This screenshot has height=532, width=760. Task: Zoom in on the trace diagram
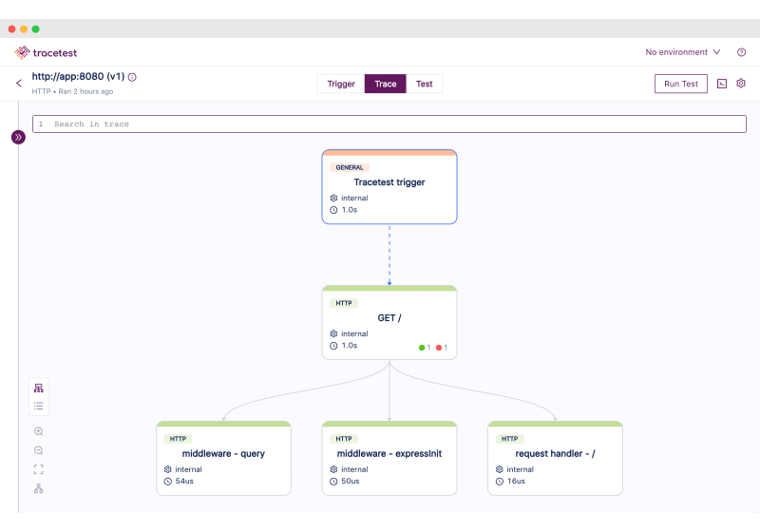(39, 431)
